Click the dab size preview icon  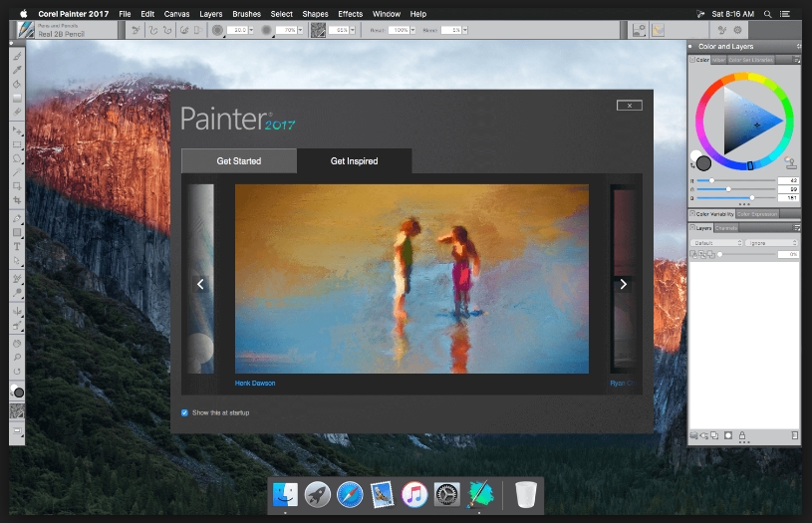[217, 31]
